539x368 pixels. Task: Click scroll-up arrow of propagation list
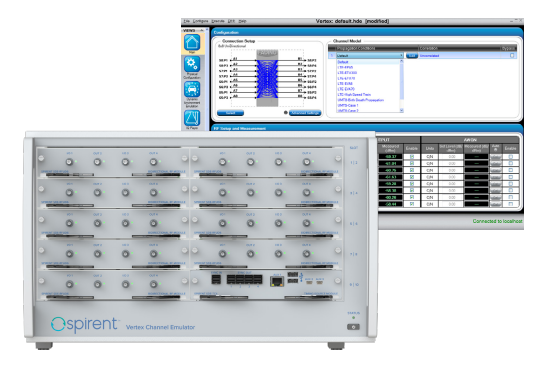point(401,61)
